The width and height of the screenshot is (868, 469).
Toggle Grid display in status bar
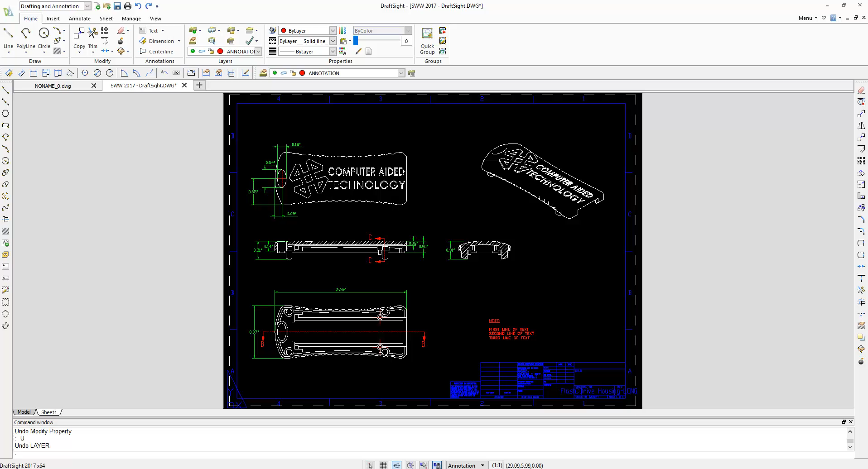(383, 465)
